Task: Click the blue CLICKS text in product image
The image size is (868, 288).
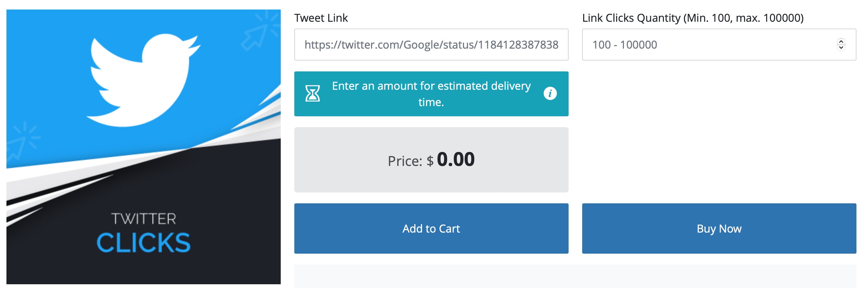Action: [144, 242]
